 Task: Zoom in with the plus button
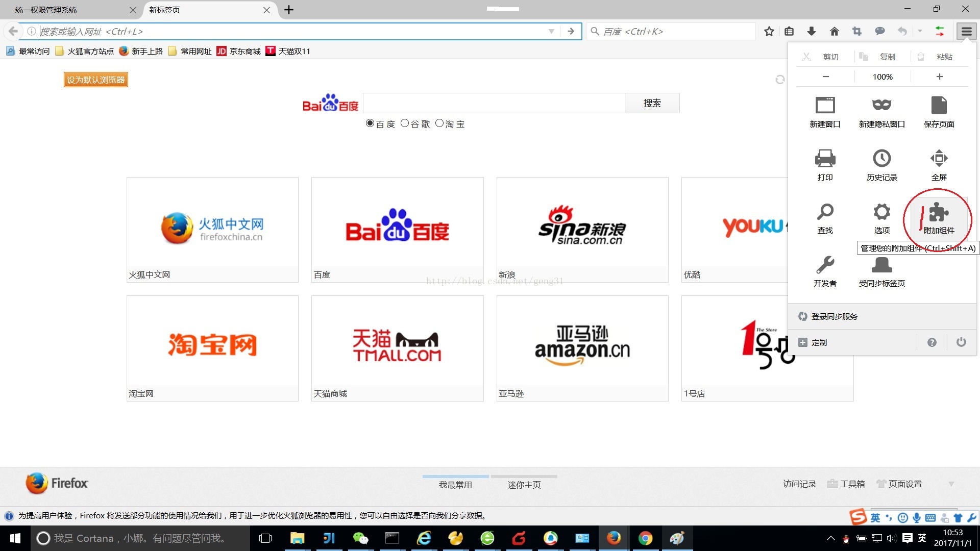click(939, 77)
